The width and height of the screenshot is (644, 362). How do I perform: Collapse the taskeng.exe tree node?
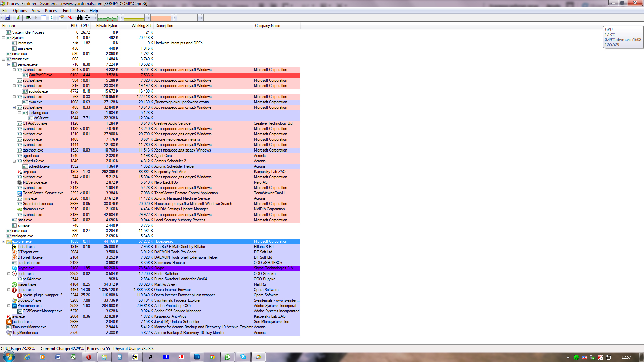pyautogui.click(x=20, y=113)
